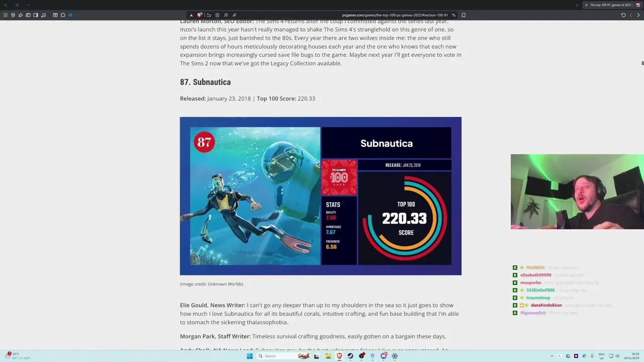Open reader mode page icon

pos(217,15)
